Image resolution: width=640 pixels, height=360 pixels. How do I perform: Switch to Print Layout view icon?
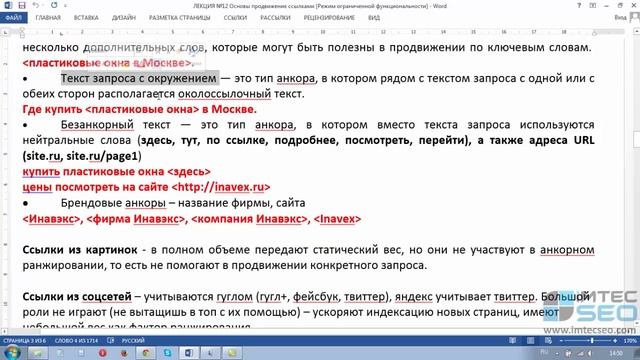530,340
